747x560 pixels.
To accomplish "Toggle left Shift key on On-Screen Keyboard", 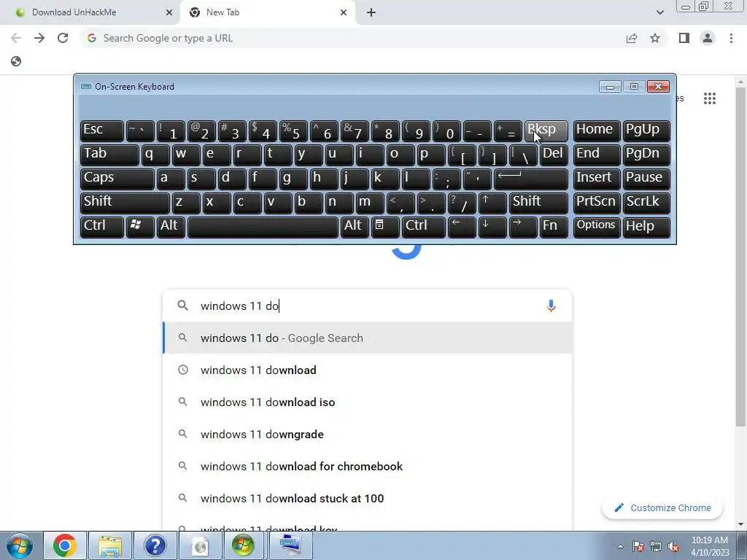I will point(125,203).
